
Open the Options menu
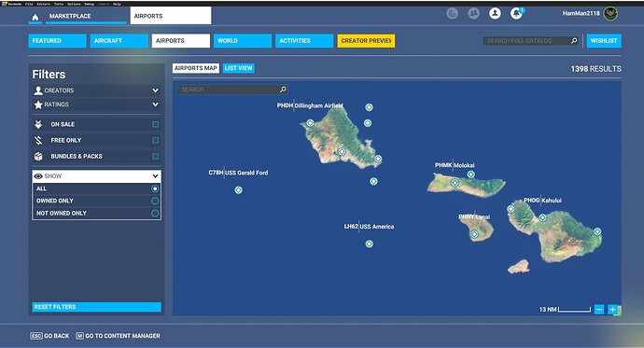tap(74, 4)
